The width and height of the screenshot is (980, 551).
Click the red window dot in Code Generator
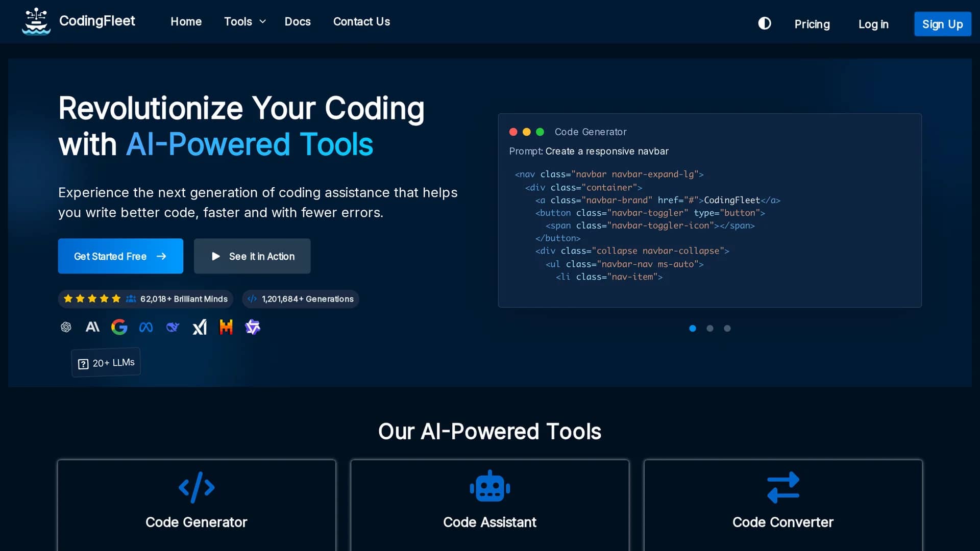[513, 132]
